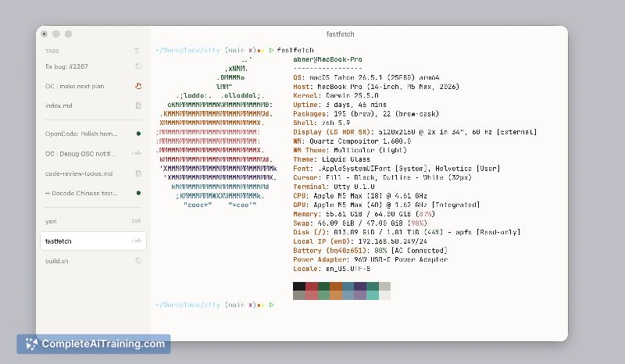Click the abner@MacBook-Pro heading

point(327,59)
